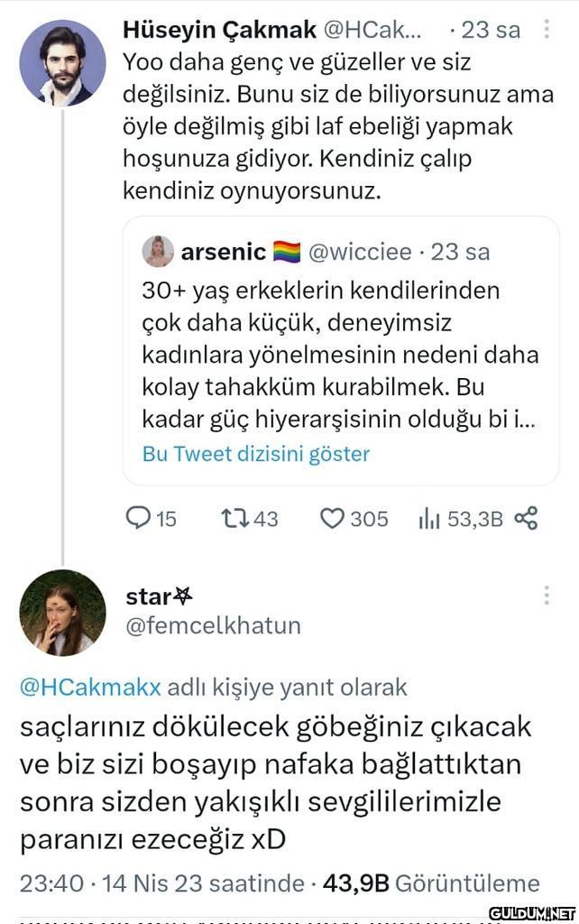Open three-dot menu on Hüseyin Çakmak's tweet
The height and width of the screenshot is (924, 579).
[x=547, y=30]
